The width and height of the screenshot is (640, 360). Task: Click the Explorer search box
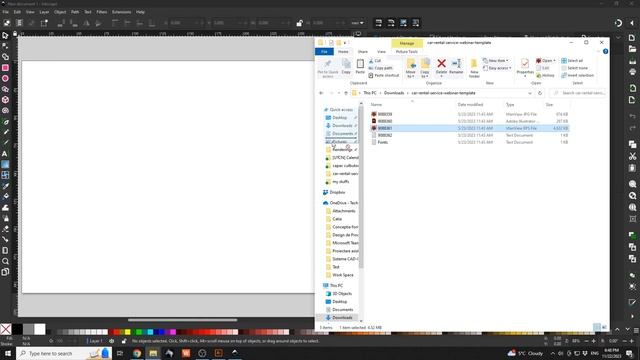tap(578, 93)
